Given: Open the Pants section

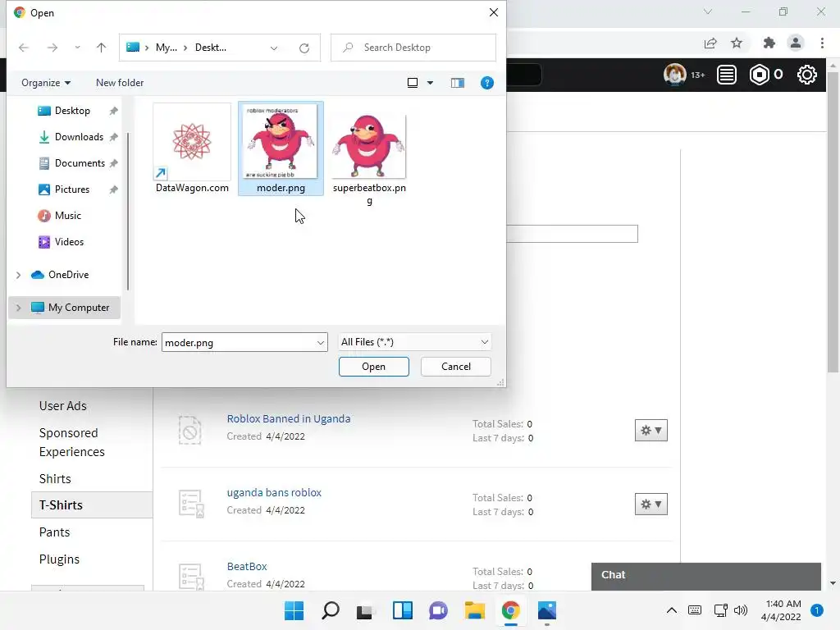Looking at the screenshot, I should pyautogui.click(x=54, y=532).
